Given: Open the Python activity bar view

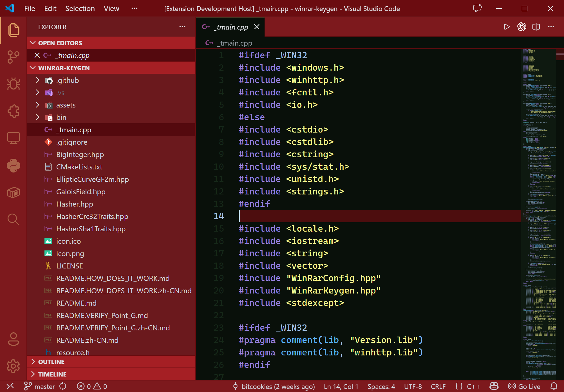Looking at the screenshot, I should click(x=14, y=165).
